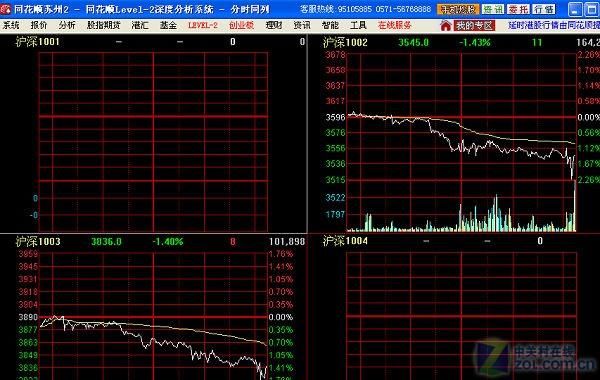Open the 港汇 menu
Image resolution: width=600 pixels, height=380 pixels.
[140, 26]
